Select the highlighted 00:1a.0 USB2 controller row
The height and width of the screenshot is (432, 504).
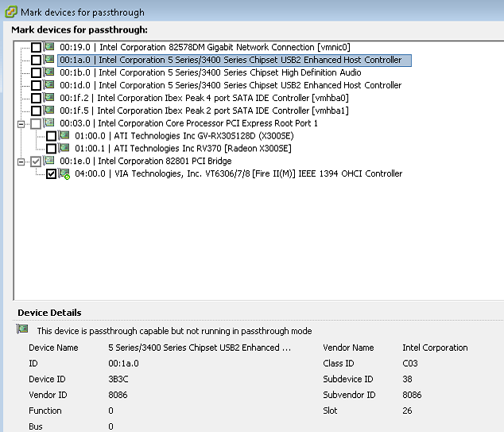[x=235, y=60]
